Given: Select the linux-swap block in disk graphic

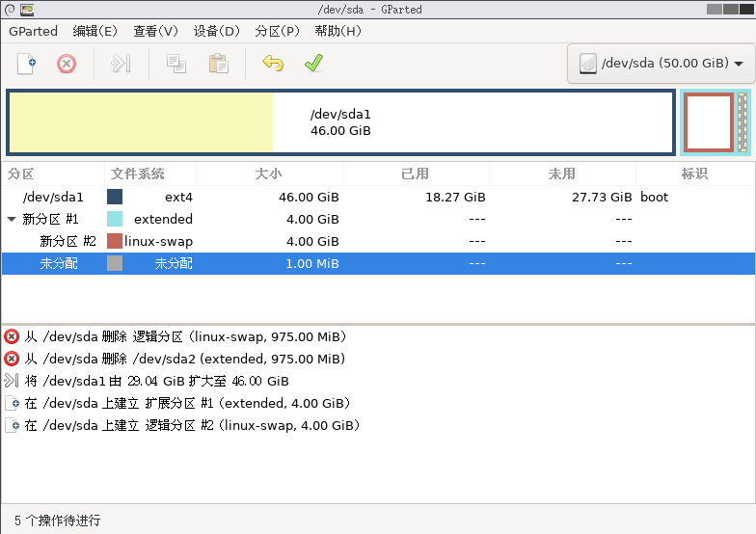Looking at the screenshot, I should click(708, 122).
